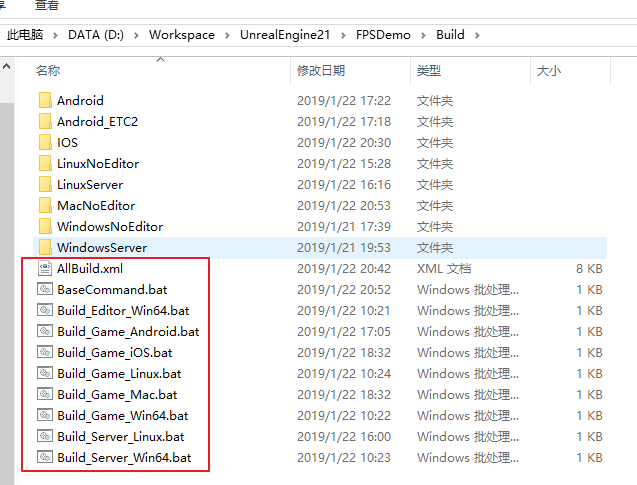
Task: Go to UnrealEngine21 in the breadcrumb
Action: (x=285, y=35)
